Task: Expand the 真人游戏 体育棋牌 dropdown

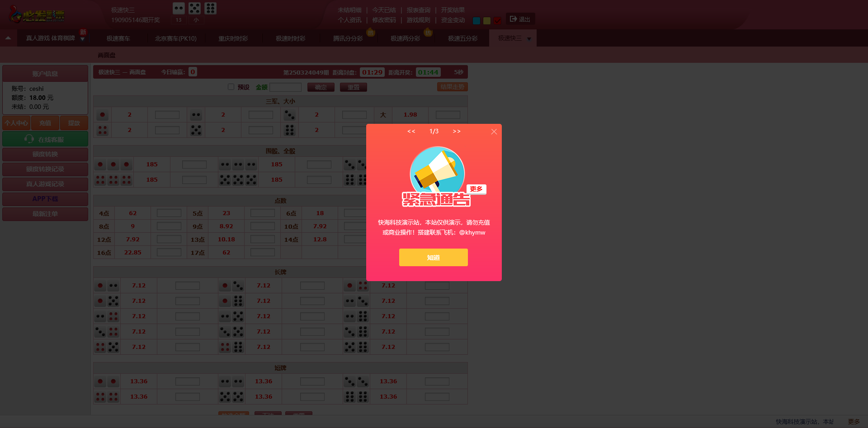Action: [x=82, y=39]
